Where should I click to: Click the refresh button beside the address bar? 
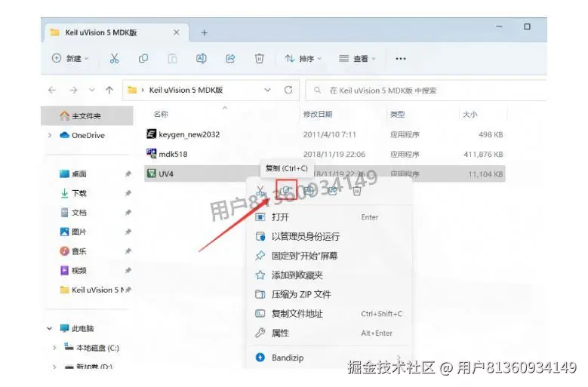coord(288,90)
